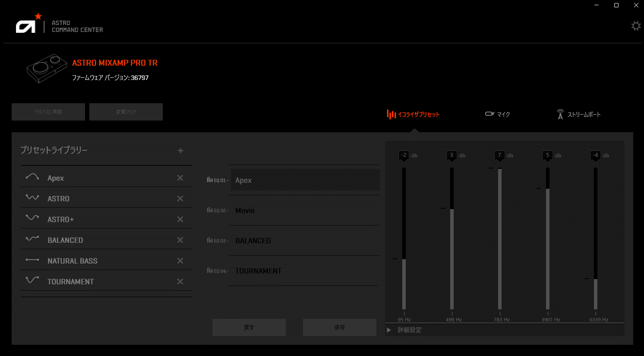
Task: Click the 95 Hz frequency label
Action: coord(404,320)
